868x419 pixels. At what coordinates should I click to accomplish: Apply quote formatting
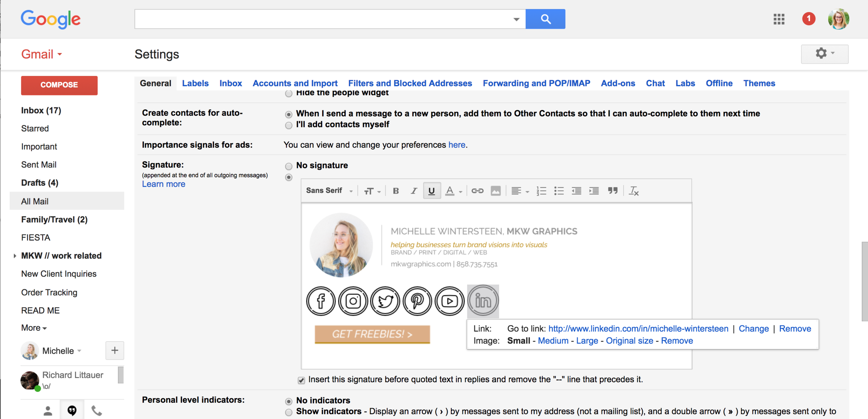coord(612,191)
